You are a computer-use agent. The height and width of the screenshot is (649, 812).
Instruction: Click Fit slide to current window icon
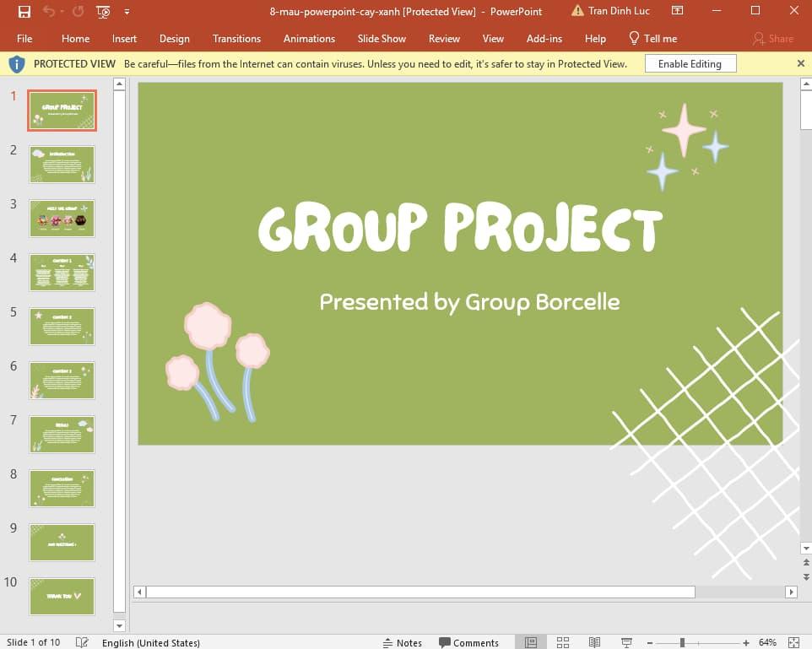(x=793, y=642)
